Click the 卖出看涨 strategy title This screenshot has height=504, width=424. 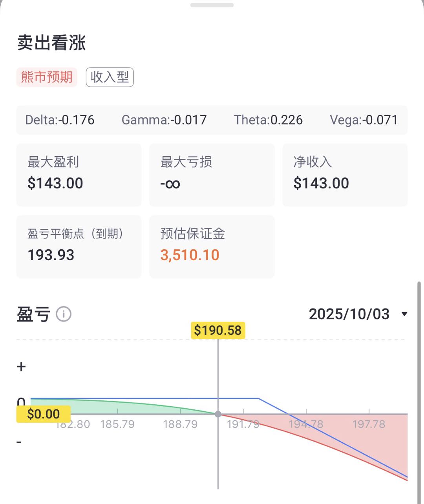pyautogui.click(x=51, y=42)
